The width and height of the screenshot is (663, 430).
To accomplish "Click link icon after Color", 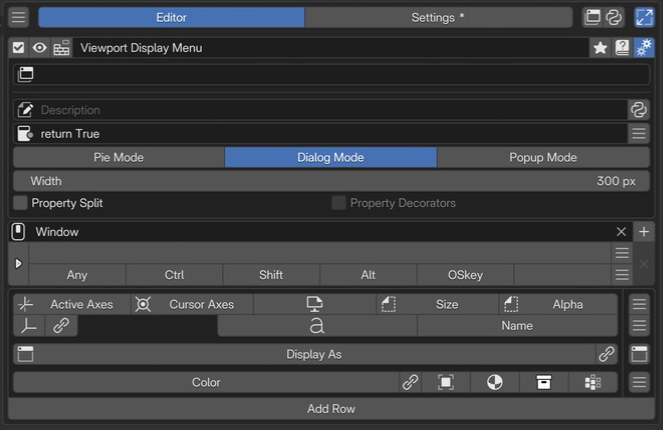I will coord(410,382).
